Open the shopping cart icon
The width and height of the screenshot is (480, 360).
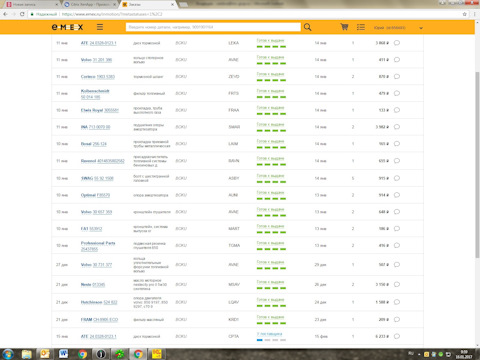[x=344, y=27]
